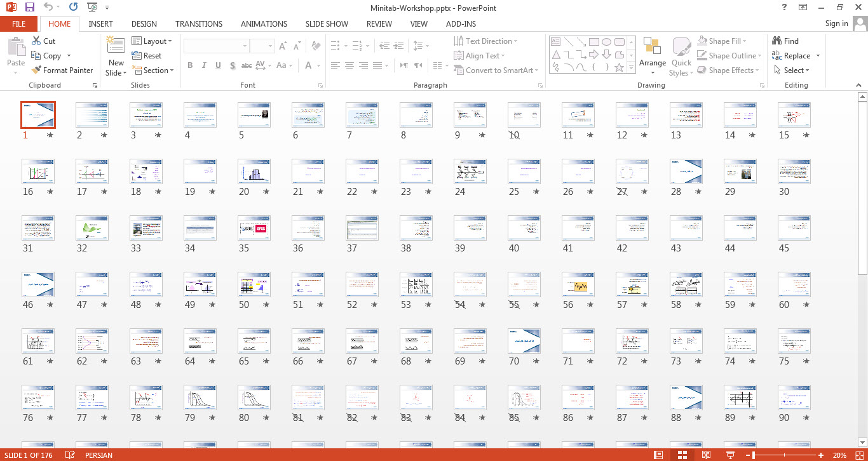Expand the Copy dropdown arrow
The height and width of the screenshot is (461, 868).
(x=69, y=56)
